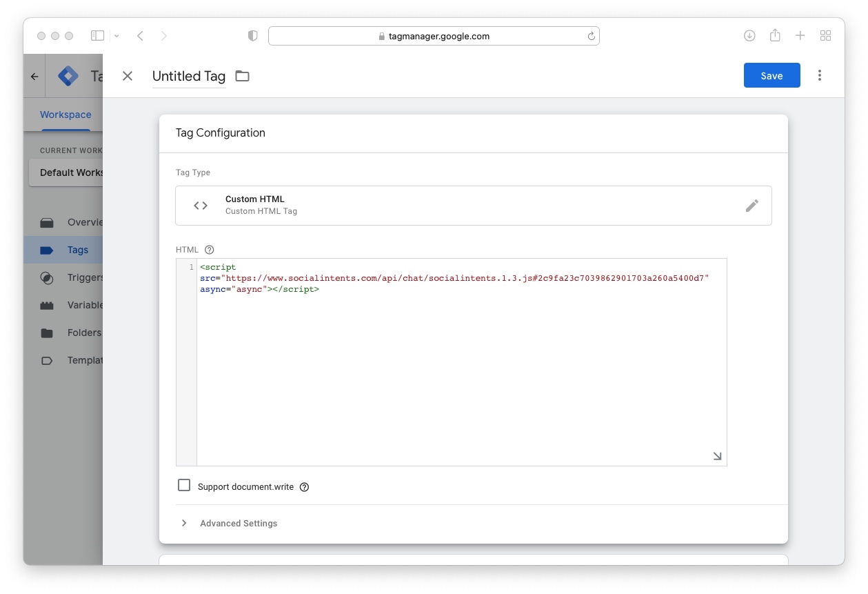Open the help icon next to HTML

click(x=210, y=250)
